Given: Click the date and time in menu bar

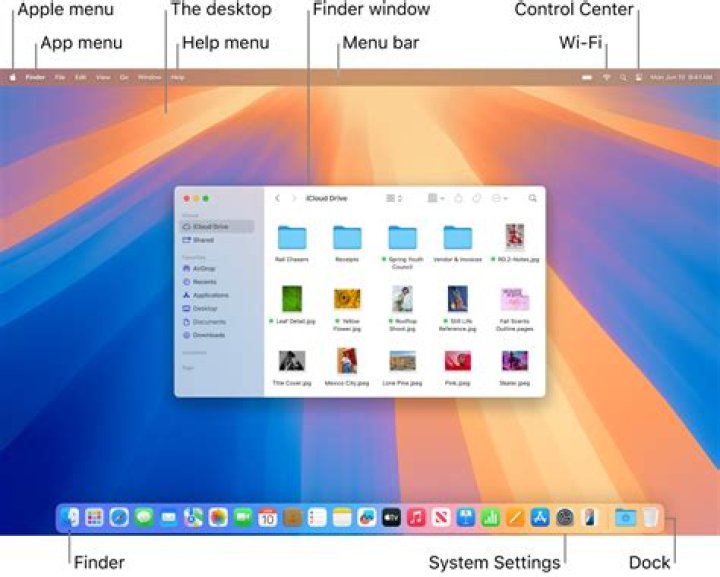Looking at the screenshot, I should [x=681, y=78].
